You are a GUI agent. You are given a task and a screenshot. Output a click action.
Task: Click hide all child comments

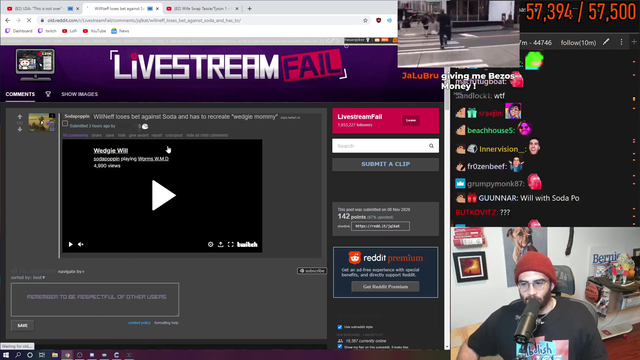(207, 135)
